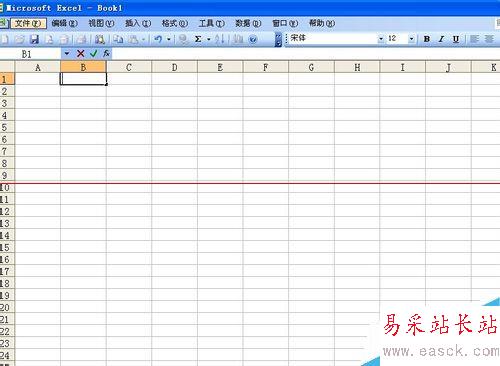Select column A header
Viewport: 500px width, 366px height.
coord(38,67)
